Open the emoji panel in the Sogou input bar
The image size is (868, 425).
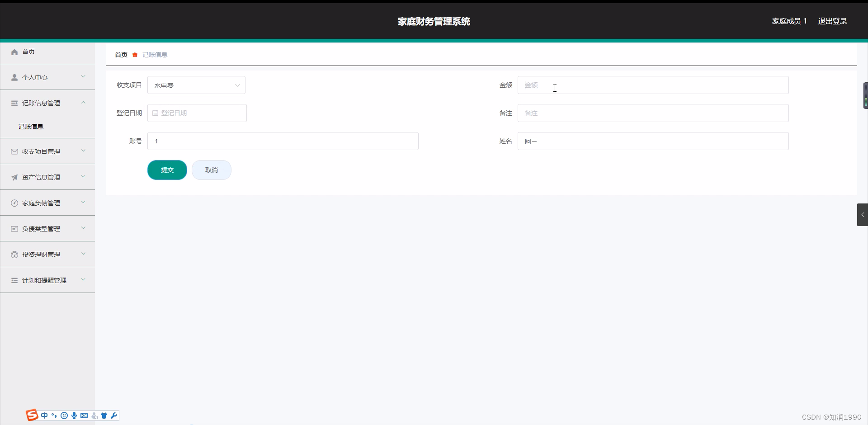point(64,416)
